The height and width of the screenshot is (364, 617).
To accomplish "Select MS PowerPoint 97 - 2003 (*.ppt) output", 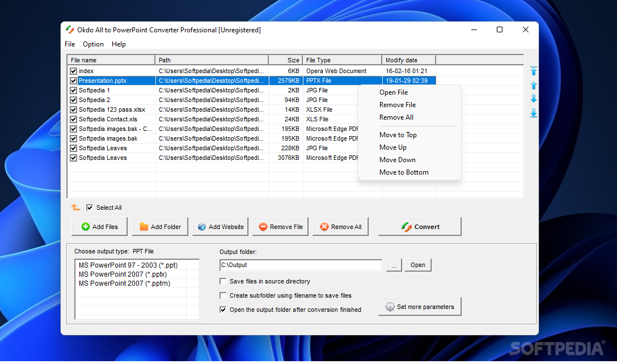I will [x=128, y=265].
